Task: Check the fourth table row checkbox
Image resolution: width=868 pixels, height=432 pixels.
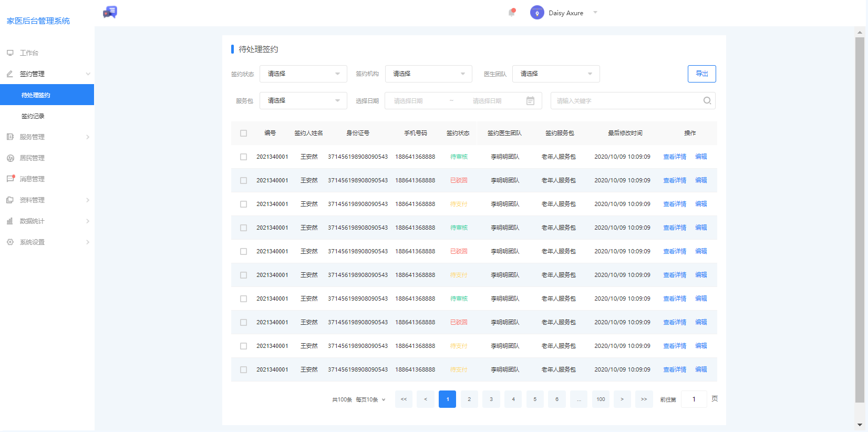Action: [x=243, y=228]
